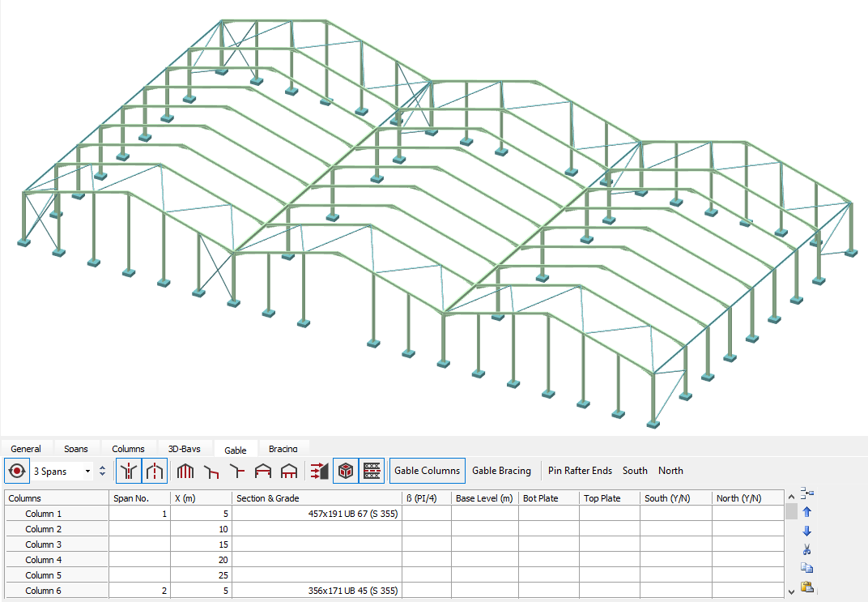Image resolution: width=868 pixels, height=602 pixels.
Task: Click the spans count spinner arrows
Action: (102, 471)
